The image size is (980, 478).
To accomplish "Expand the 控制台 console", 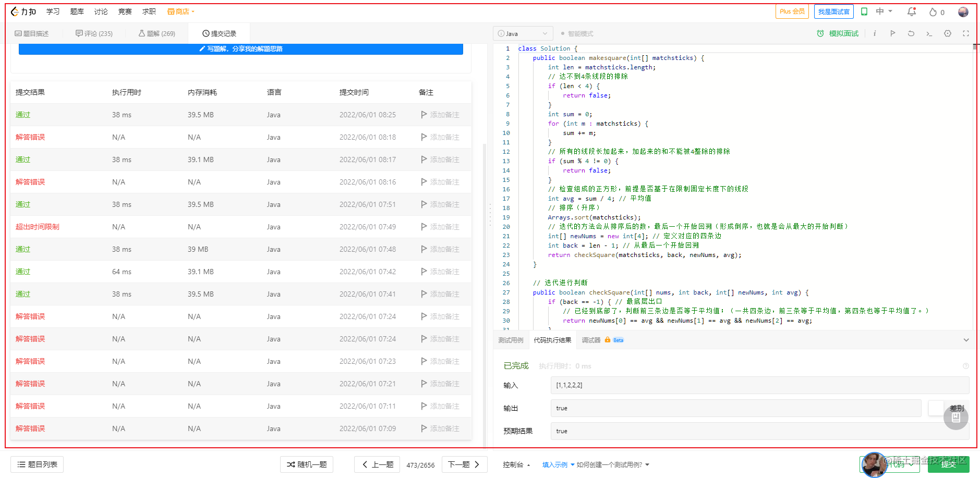I will pos(516,464).
